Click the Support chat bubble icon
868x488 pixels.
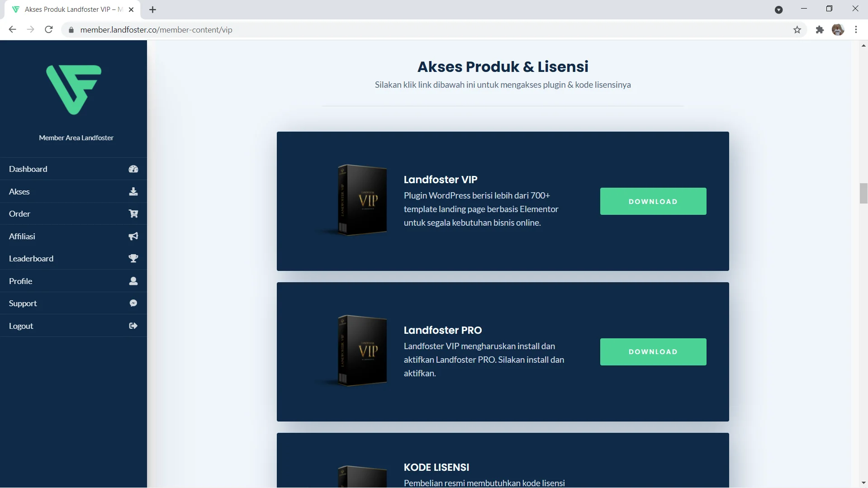(x=133, y=303)
